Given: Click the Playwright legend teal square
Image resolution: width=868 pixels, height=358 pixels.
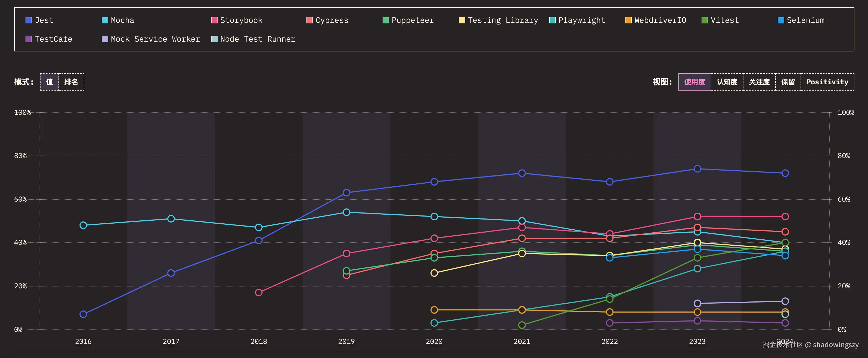Looking at the screenshot, I should [552, 20].
